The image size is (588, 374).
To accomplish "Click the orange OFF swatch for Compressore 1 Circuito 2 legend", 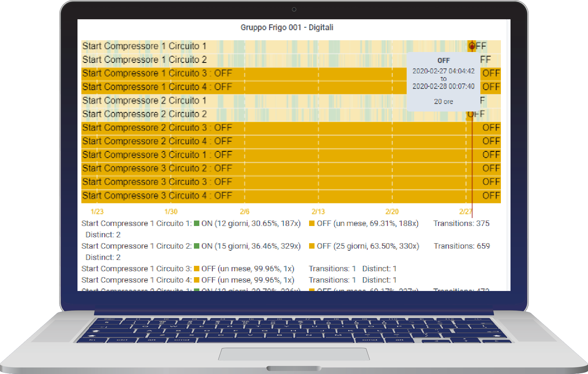I will coord(312,246).
